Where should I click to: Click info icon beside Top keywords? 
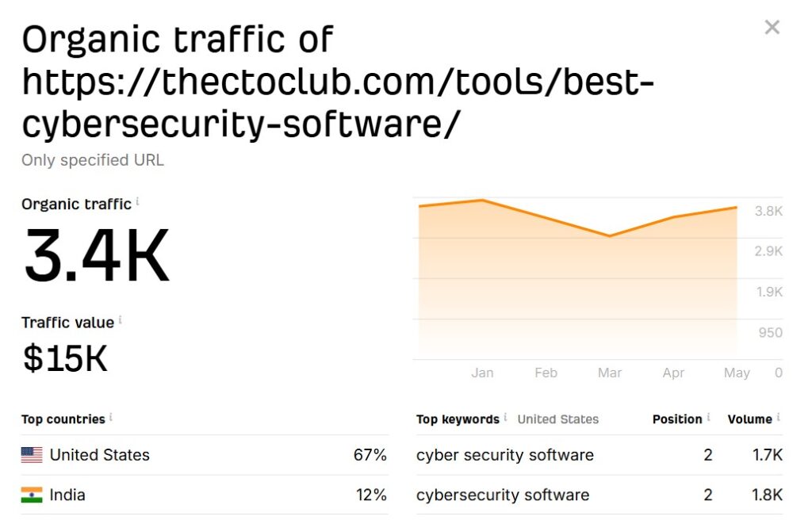pos(505,417)
